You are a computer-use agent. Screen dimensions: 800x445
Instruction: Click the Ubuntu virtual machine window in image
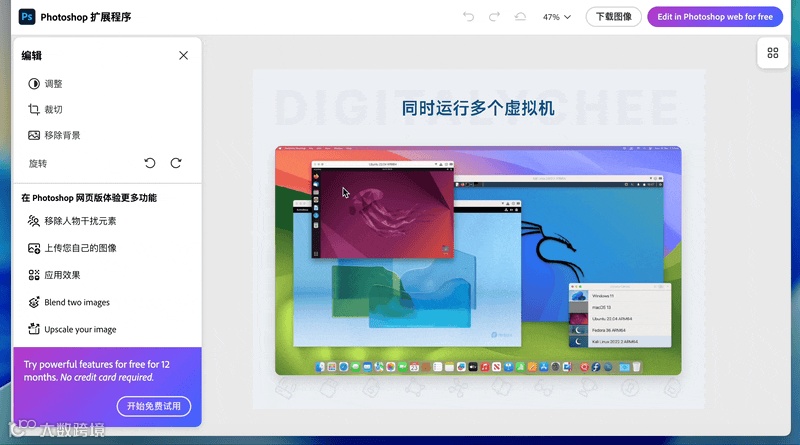click(383, 210)
